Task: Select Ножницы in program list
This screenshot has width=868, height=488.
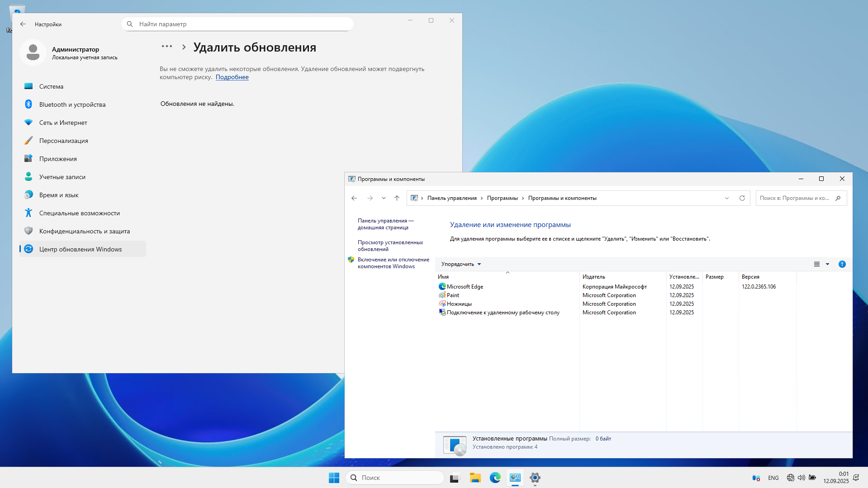Action: point(459,304)
